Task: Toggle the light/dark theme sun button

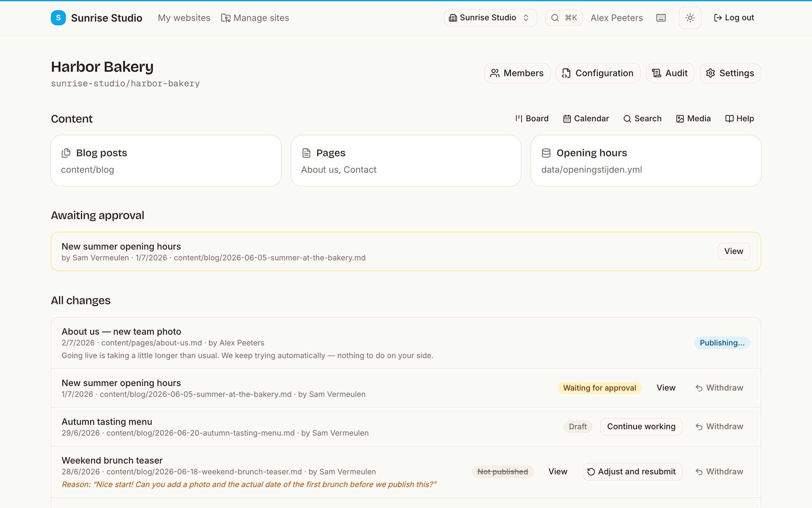Action: (690, 18)
